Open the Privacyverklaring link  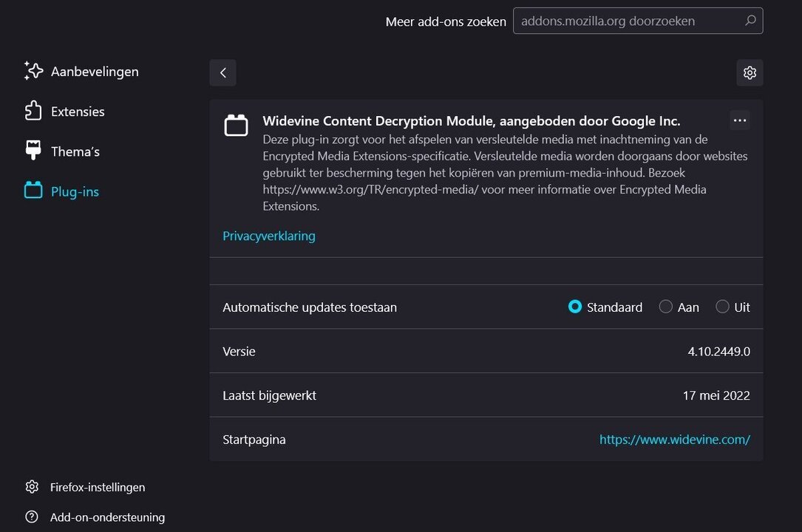[x=268, y=236]
